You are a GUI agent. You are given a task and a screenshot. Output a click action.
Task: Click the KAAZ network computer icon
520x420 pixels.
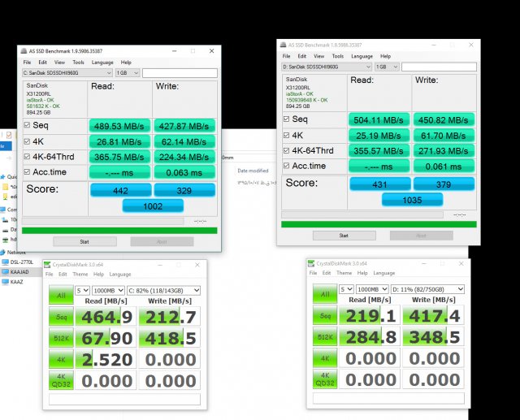(6, 282)
